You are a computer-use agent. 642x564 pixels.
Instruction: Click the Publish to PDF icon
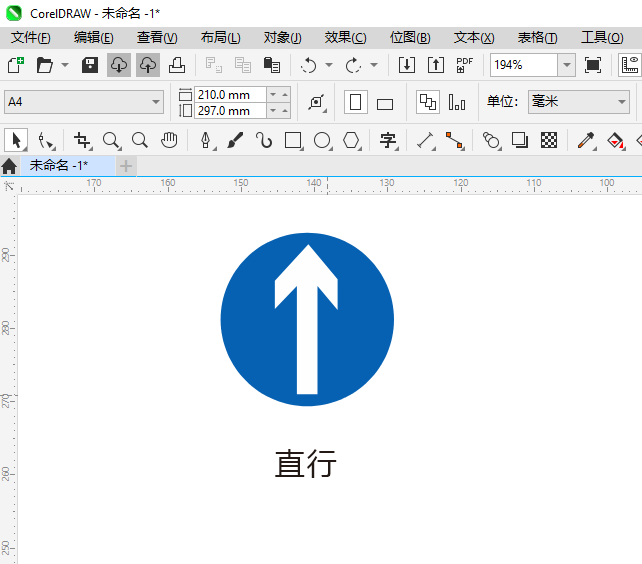465,65
